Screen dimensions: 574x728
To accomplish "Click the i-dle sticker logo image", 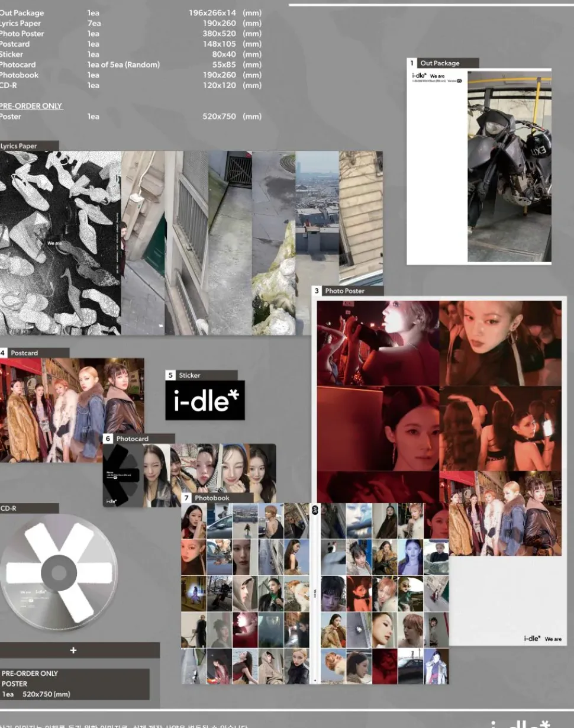I will coord(205,401).
